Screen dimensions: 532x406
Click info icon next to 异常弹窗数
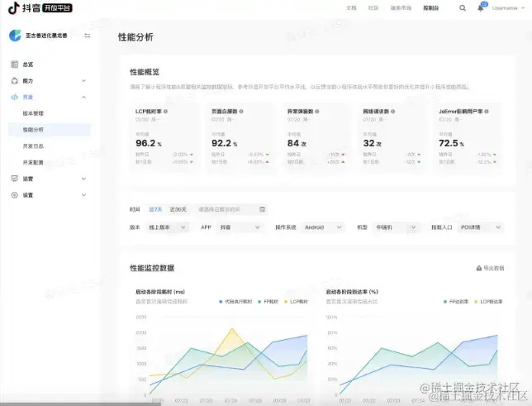tap(317, 112)
